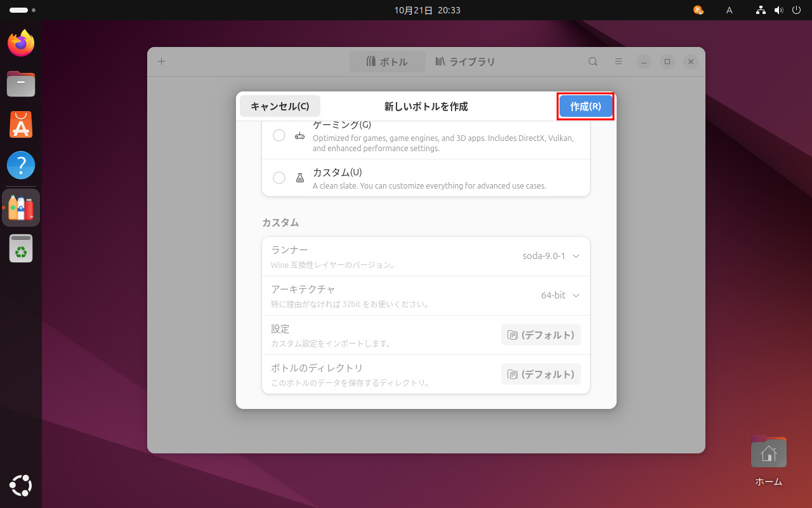
Task: Click the Bottles icon in the dock
Action: click(x=21, y=206)
